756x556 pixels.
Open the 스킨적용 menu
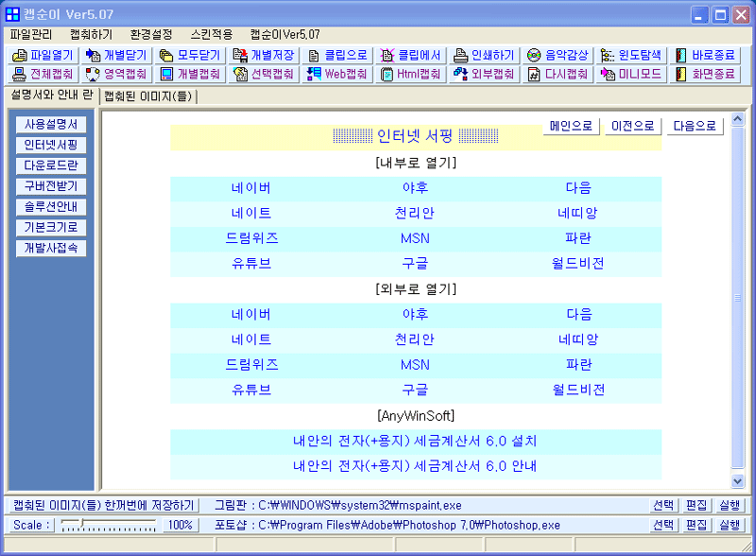pos(212,34)
